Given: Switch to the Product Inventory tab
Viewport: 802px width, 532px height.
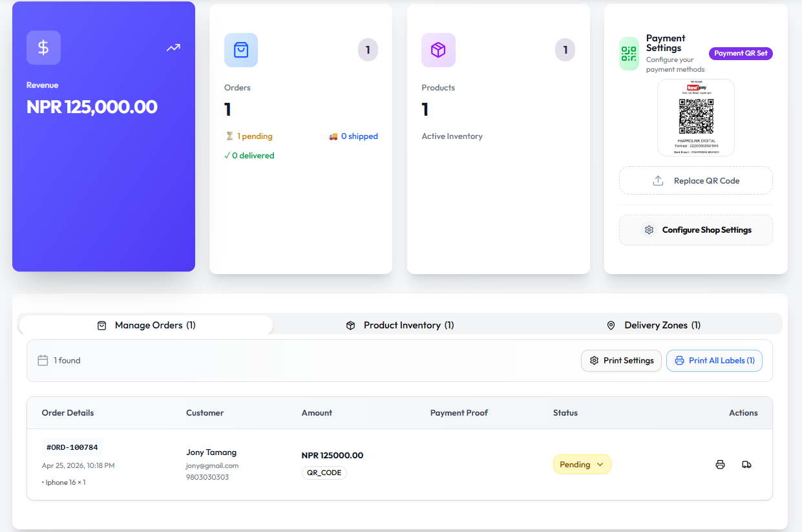Looking at the screenshot, I should point(400,325).
